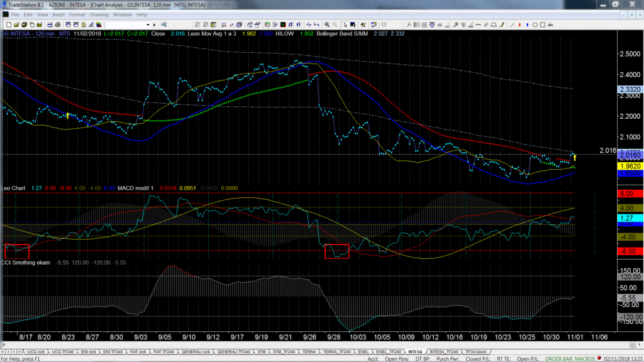Click the arrow button right of combo box
644x362 pixels.
point(155,25)
